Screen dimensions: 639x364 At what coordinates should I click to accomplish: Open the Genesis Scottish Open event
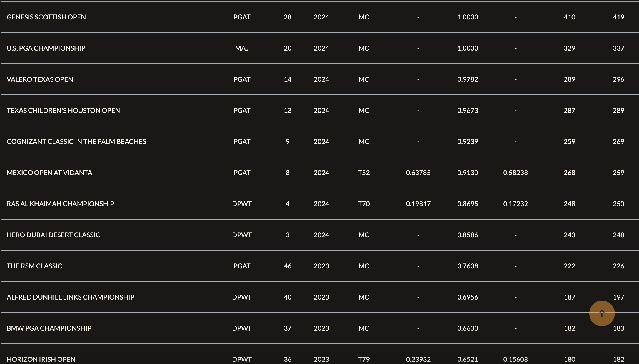pyautogui.click(x=46, y=17)
